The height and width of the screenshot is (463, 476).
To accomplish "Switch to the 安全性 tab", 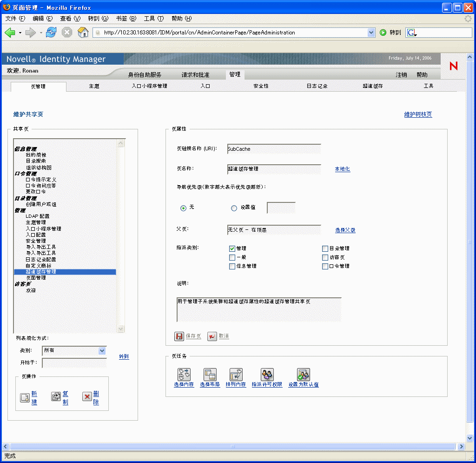I will 261,86.
